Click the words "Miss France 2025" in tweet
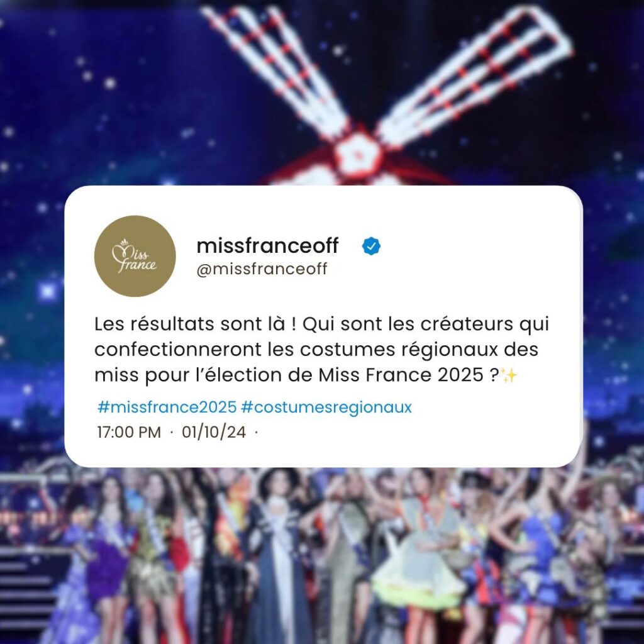This screenshot has width=644, height=644. click(401, 375)
